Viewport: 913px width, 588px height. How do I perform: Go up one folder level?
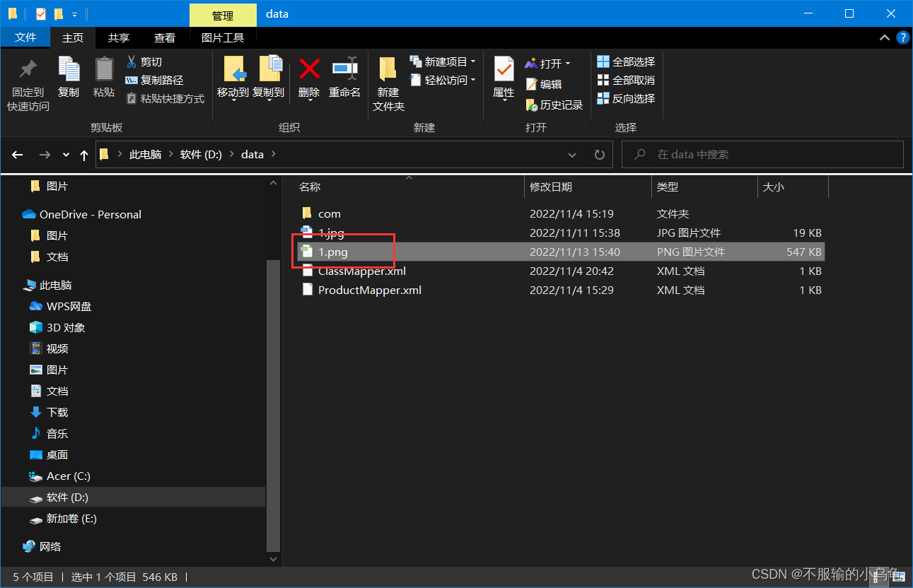point(84,154)
